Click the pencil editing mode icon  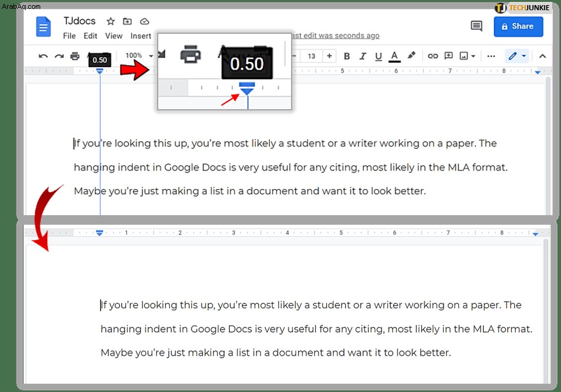click(512, 56)
